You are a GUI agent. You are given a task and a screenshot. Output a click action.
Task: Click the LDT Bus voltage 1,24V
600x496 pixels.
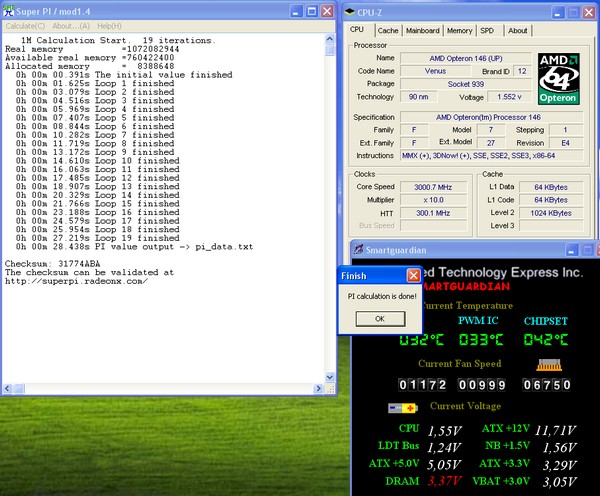445,447
